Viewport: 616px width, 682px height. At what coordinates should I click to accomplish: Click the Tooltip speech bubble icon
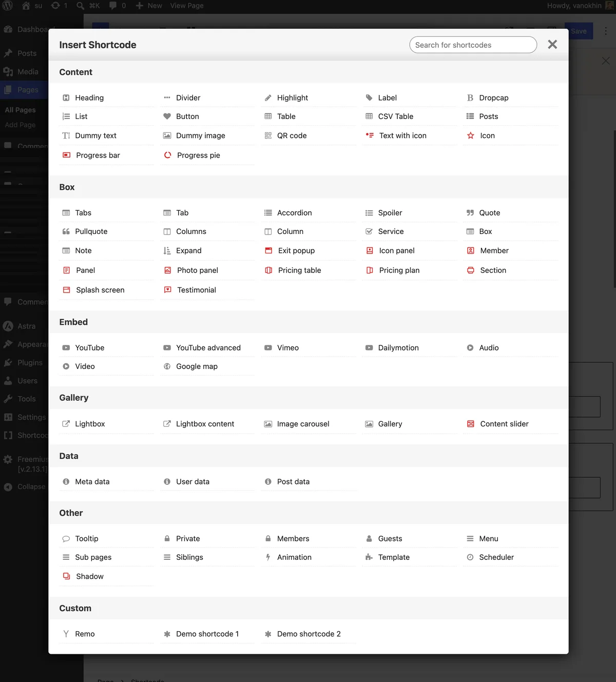click(x=66, y=538)
